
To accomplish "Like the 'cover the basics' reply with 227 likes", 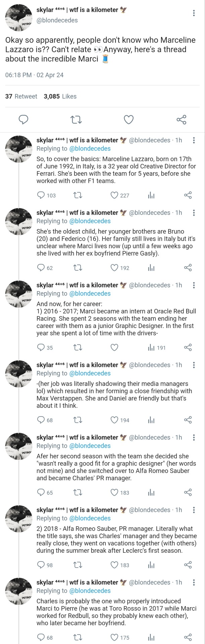I will coord(115,195).
